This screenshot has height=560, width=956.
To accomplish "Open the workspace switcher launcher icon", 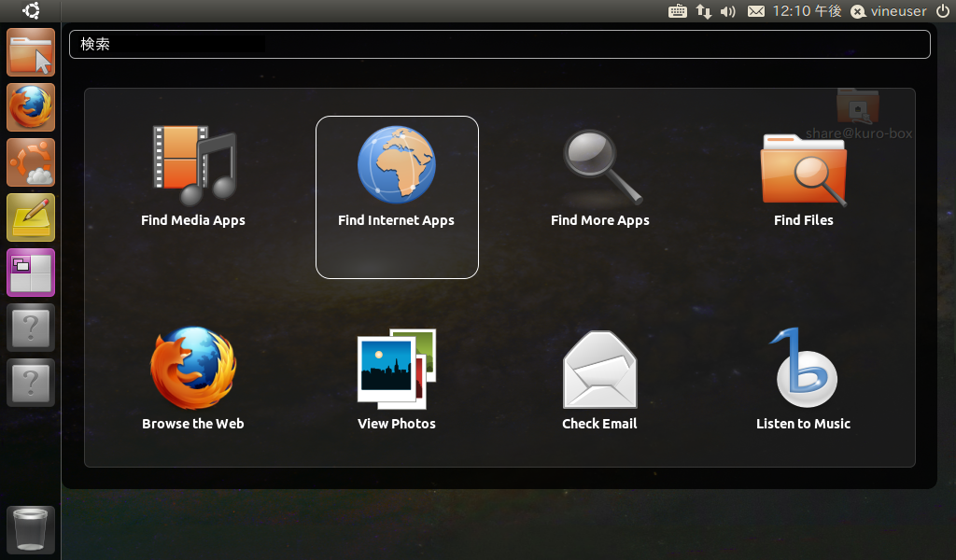I will pyautogui.click(x=31, y=273).
